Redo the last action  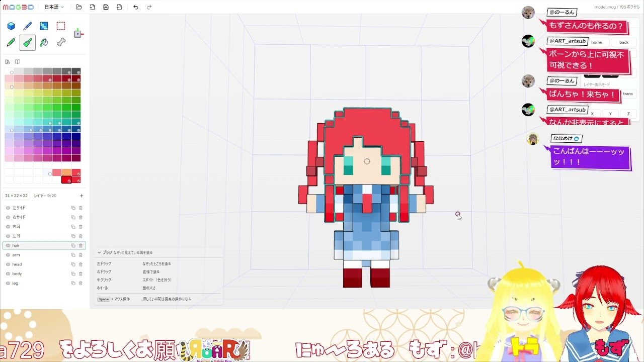149,7
